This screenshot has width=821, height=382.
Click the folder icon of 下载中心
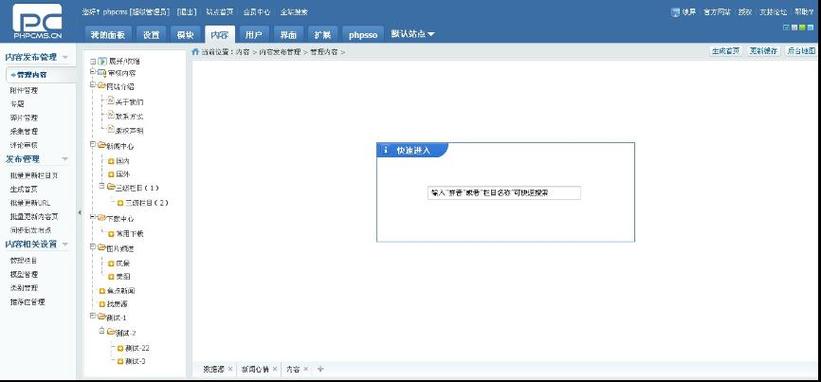click(x=101, y=218)
